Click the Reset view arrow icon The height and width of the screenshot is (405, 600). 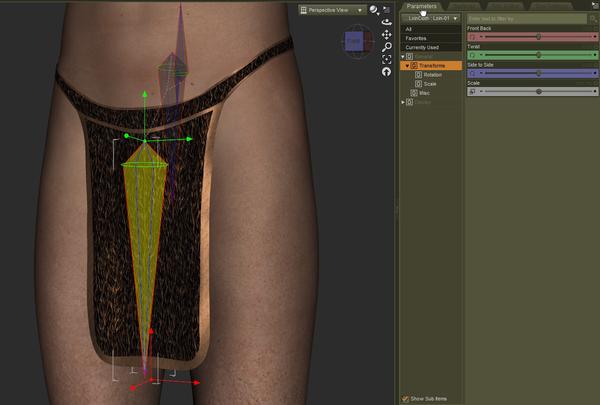tap(386, 72)
